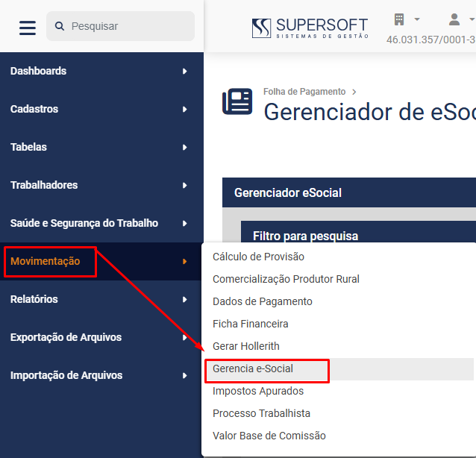Follow the Folha de Pagamento breadcrumb
This screenshot has height=458, width=476.
pos(304,91)
